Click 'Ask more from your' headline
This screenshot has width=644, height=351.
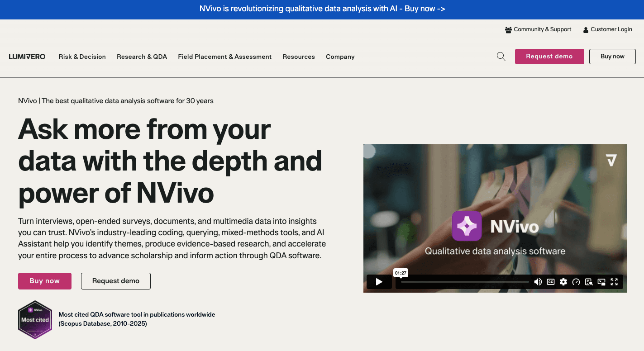coord(144,129)
